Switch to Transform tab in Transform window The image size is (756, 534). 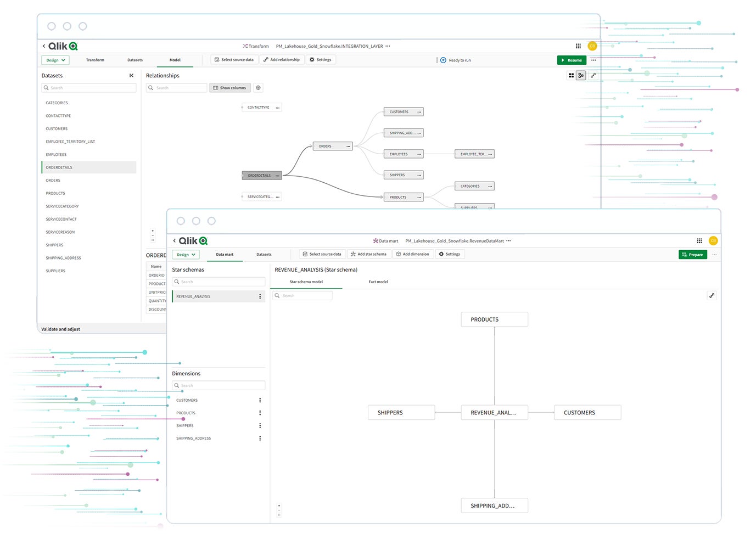pos(95,60)
